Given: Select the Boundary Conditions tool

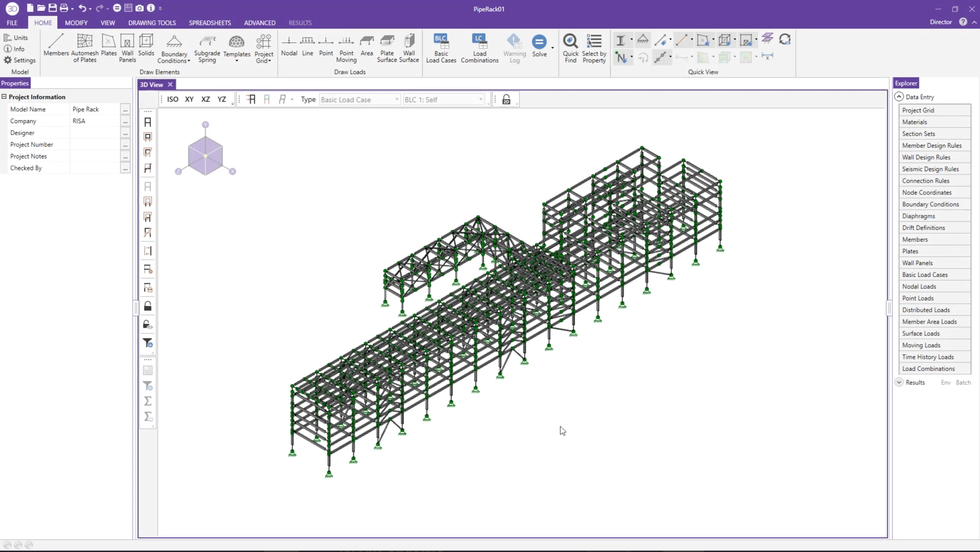Looking at the screenshot, I should (174, 49).
